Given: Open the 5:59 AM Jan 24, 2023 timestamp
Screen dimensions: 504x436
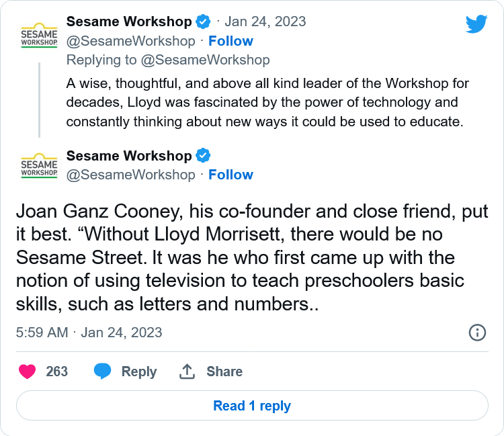Looking at the screenshot, I should (x=89, y=333).
